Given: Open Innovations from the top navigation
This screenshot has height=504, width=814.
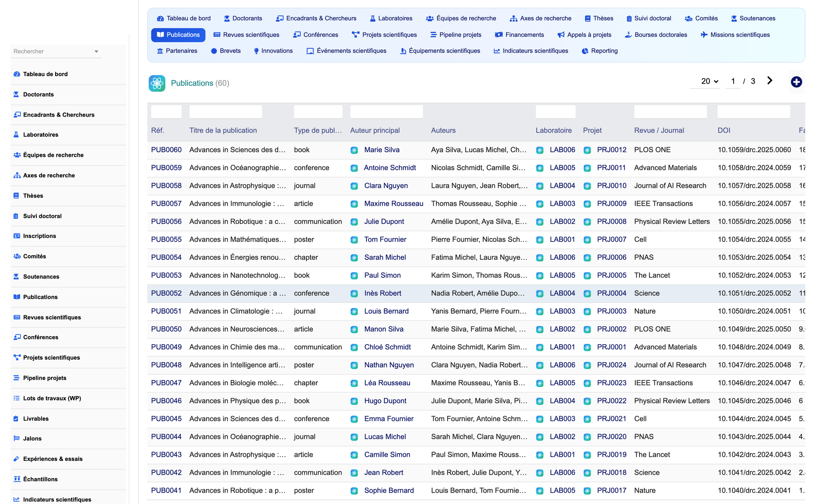Looking at the screenshot, I should click(273, 51).
